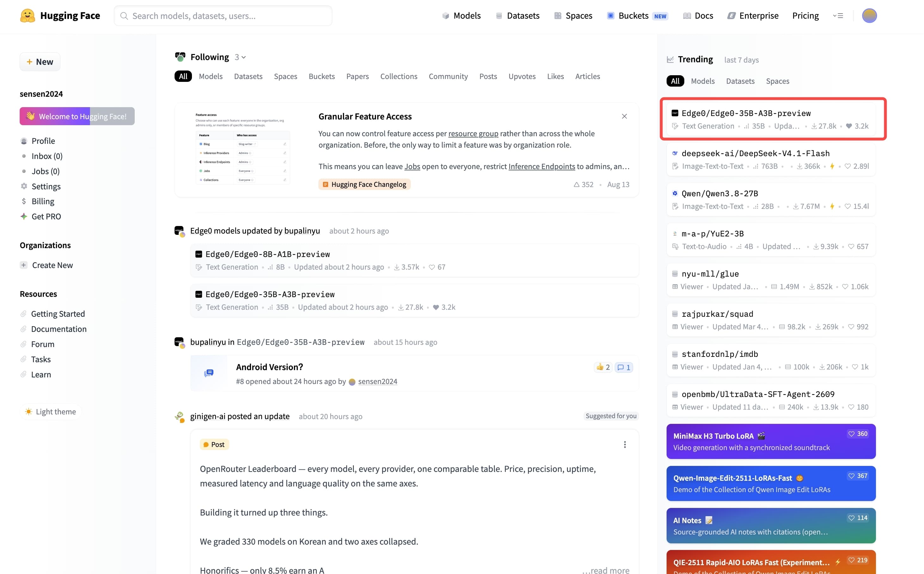924x574 pixels.
Task: Switch to Spaces tab under Trending
Action: [x=777, y=81]
